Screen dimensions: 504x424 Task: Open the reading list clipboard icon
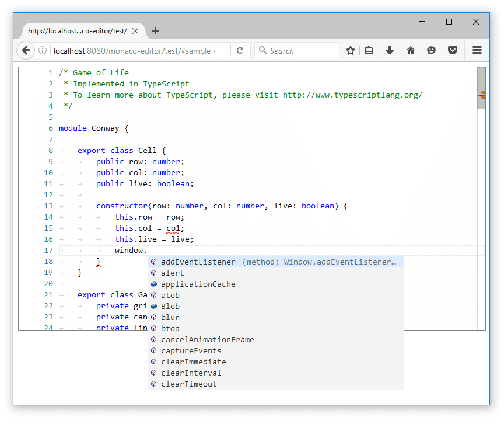(369, 50)
